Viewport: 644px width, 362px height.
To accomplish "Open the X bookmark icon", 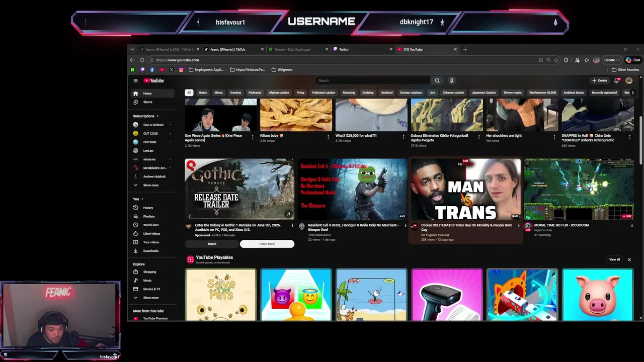I will pos(171,69).
